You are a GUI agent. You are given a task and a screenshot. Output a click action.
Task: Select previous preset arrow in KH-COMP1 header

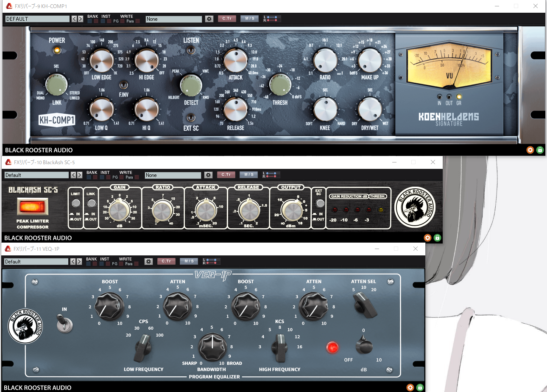pos(74,19)
